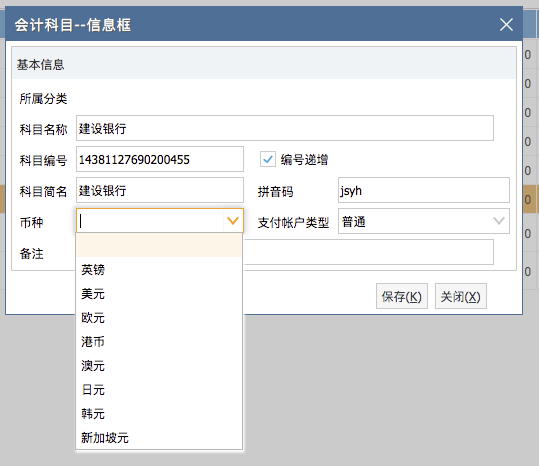Select 韩元 currency option
The image size is (539, 466).
point(159,414)
